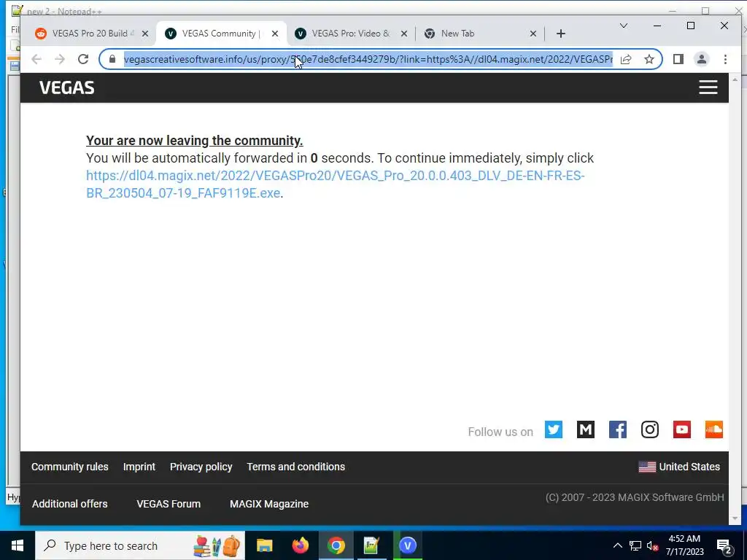
Task: Launch Firefox from the taskbar
Action: tap(300, 545)
